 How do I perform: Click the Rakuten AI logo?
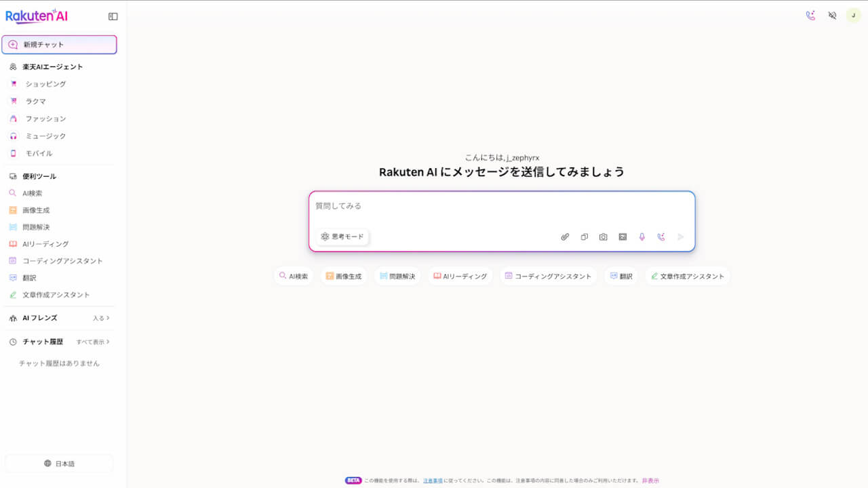tap(37, 16)
